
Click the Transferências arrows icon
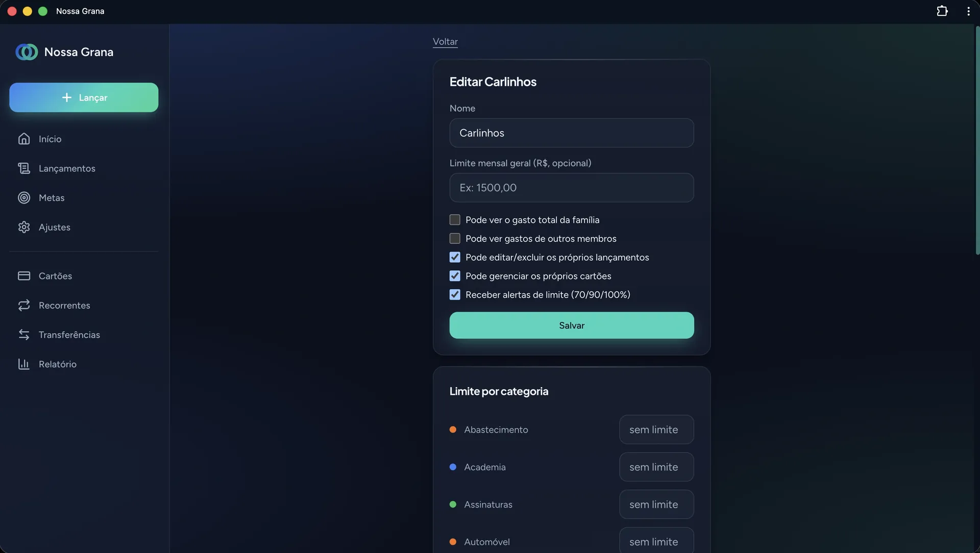pyautogui.click(x=24, y=335)
